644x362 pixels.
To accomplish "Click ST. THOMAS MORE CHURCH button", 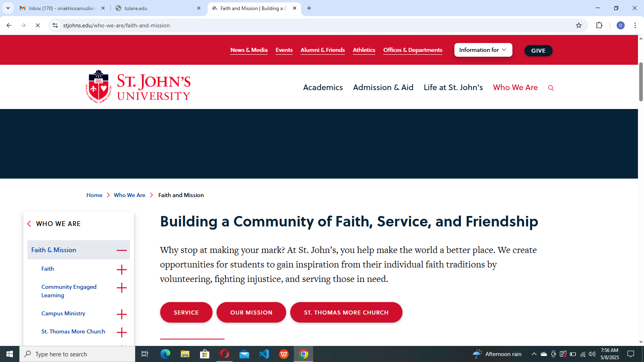I will (346, 313).
